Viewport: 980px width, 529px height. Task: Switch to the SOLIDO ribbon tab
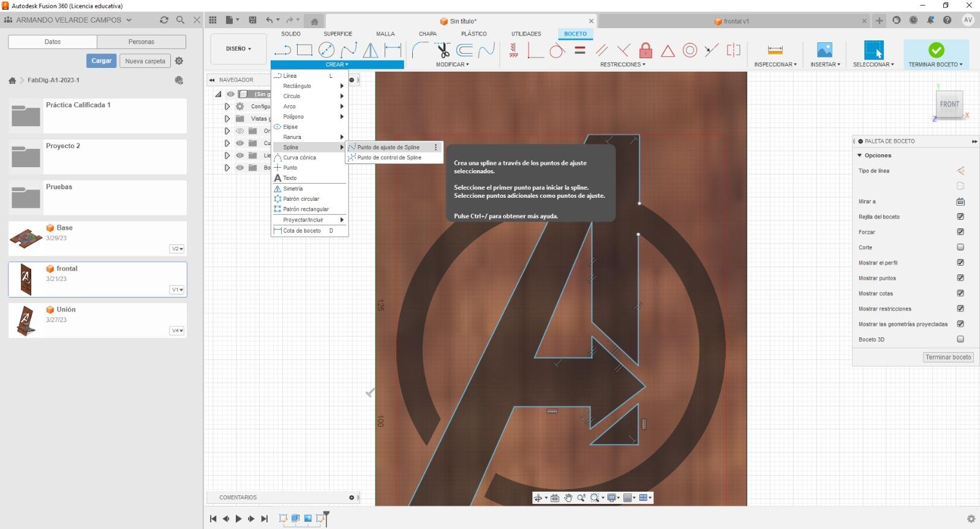pos(291,34)
